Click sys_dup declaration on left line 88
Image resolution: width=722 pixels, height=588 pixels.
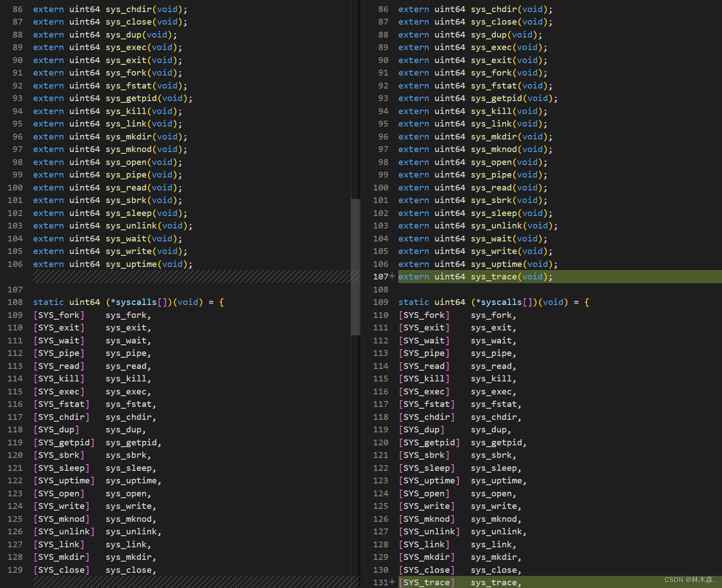coord(105,35)
